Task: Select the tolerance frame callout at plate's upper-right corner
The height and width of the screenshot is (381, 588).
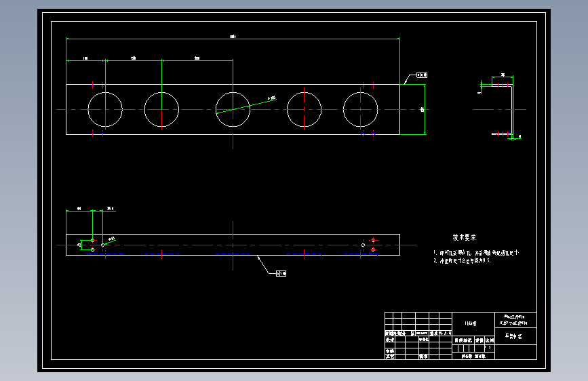Action: (422, 75)
